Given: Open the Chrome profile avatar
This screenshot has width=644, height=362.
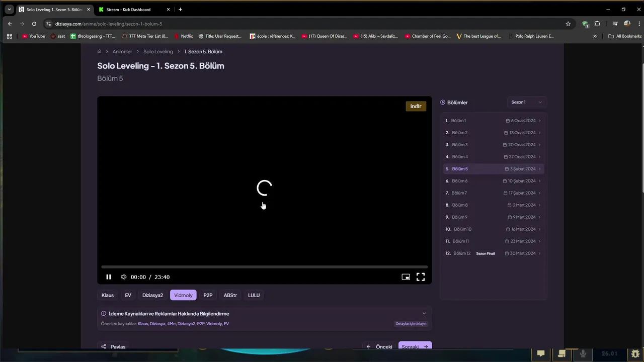Looking at the screenshot, I should click(627, 24).
